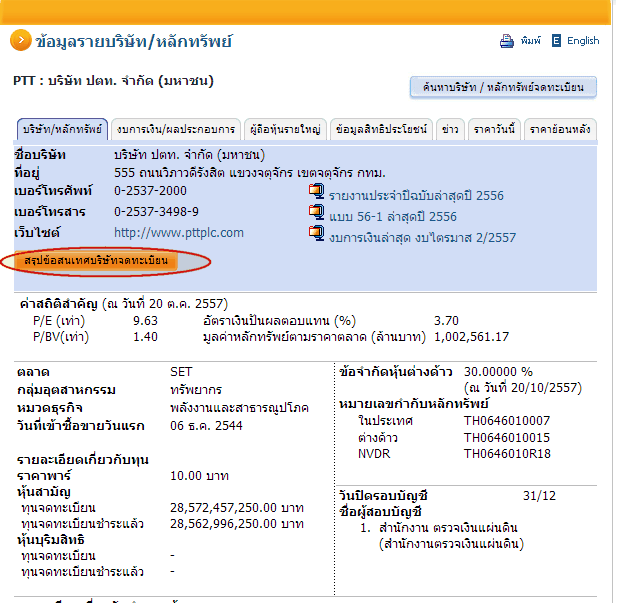617x603 pixels.
Task: Click the orange arrow icon beside page title
Action: pos(20,40)
